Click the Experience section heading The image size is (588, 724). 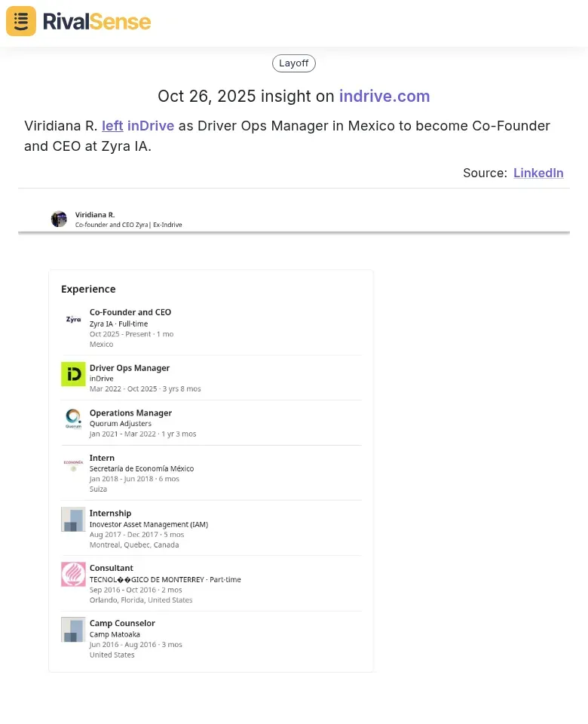tap(88, 289)
